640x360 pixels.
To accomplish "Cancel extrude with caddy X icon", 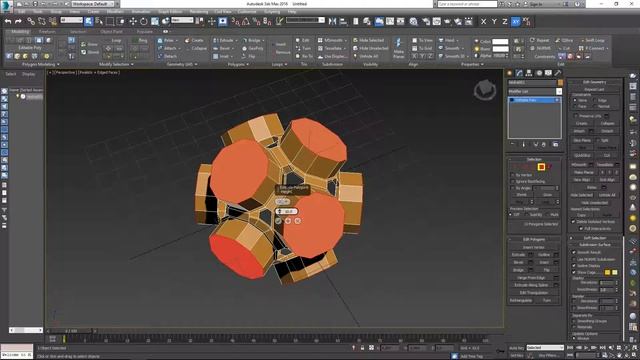I will [298, 221].
